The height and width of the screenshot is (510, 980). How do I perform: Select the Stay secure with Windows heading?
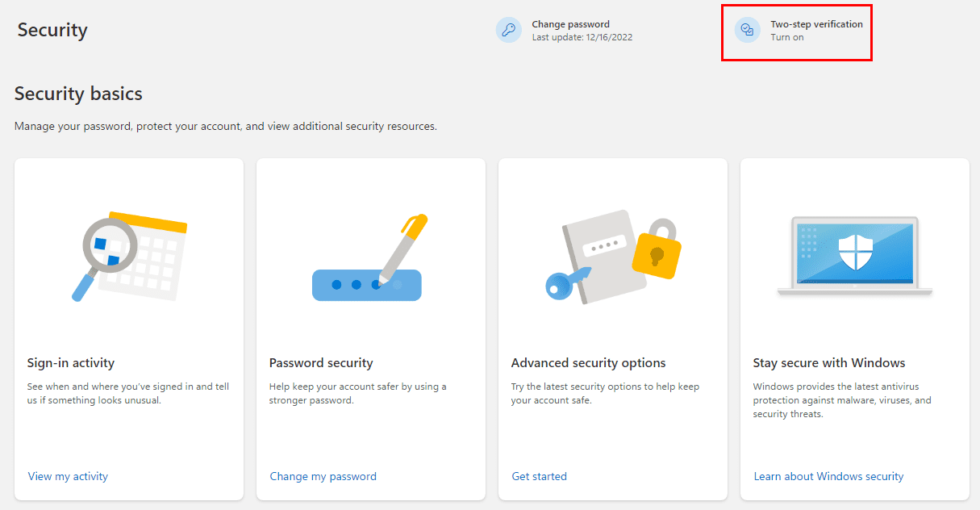point(829,363)
